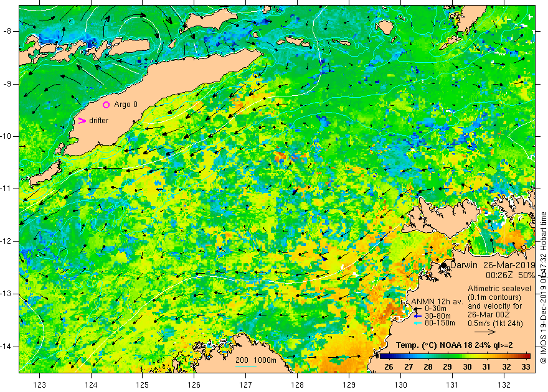Click colorbar tick label 26

(x=389, y=367)
